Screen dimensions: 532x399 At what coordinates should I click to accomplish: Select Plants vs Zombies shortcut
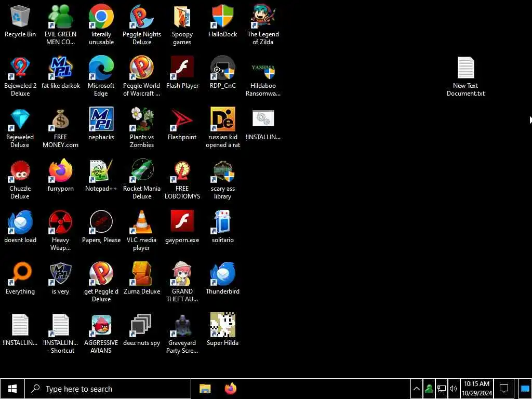(142, 128)
